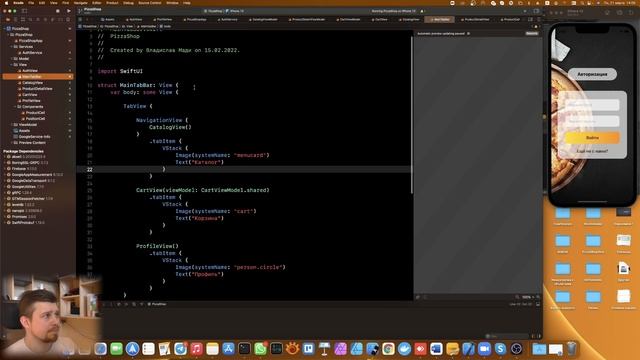Image resolution: width=640 pixels, height=360 pixels.
Task: Run the PizzaShop scheme with play button
Action: pos(69,11)
